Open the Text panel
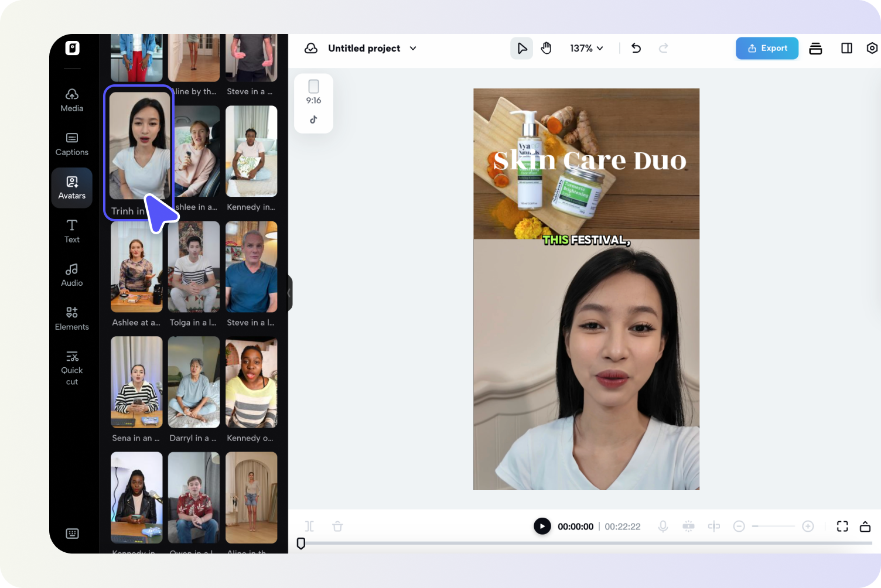This screenshot has height=588, width=881. pyautogui.click(x=72, y=231)
